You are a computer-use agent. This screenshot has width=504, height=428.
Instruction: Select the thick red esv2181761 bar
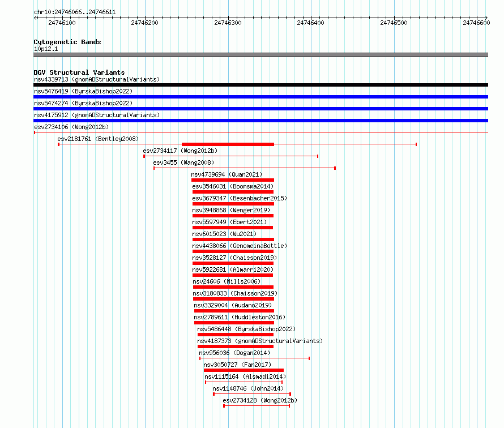coord(228,144)
